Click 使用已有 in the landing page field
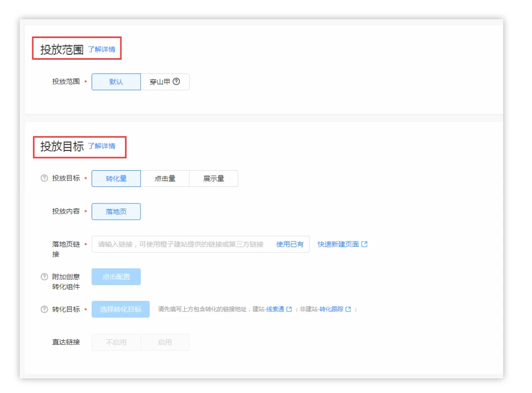The width and height of the screenshot is (532, 393). (290, 244)
